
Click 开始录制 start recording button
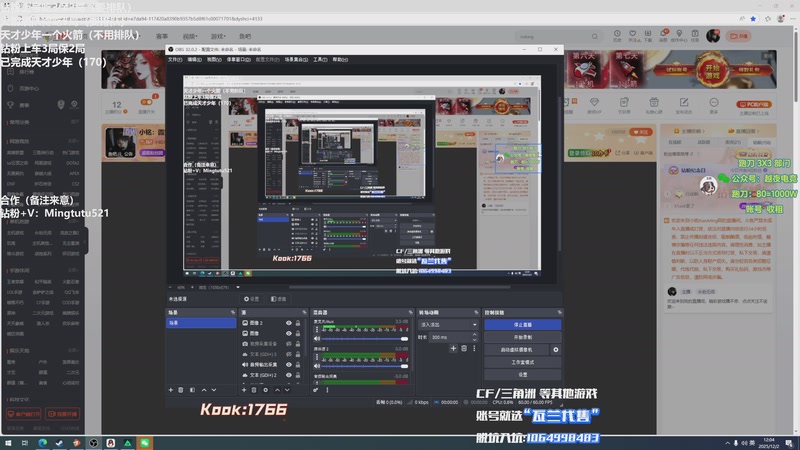click(522, 337)
